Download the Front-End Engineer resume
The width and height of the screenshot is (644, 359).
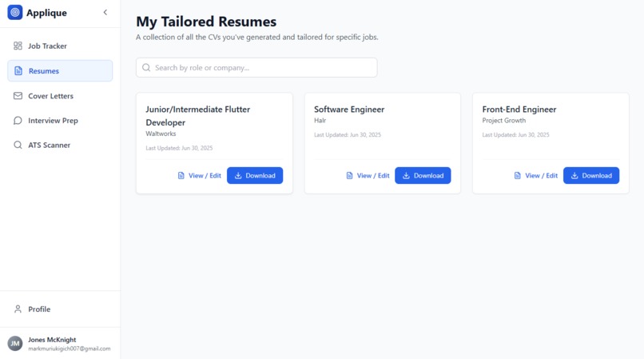coord(591,176)
